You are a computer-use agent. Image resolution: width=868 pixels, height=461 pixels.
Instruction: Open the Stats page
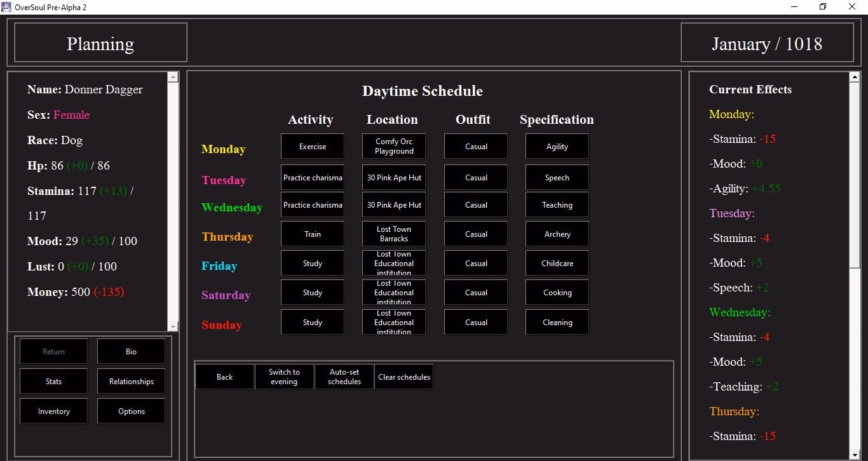[x=53, y=381]
